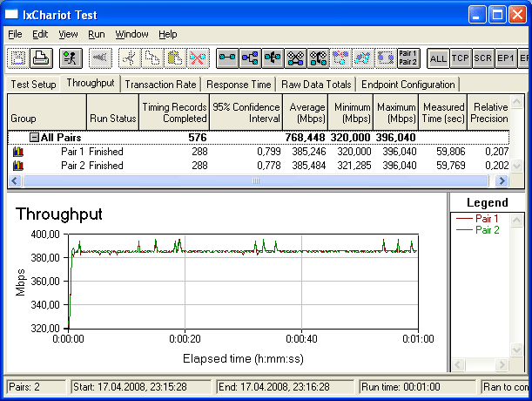Click the Run test icon
Viewport: 532px width, 401px height.
pyautogui.click(x=71, y=58)
